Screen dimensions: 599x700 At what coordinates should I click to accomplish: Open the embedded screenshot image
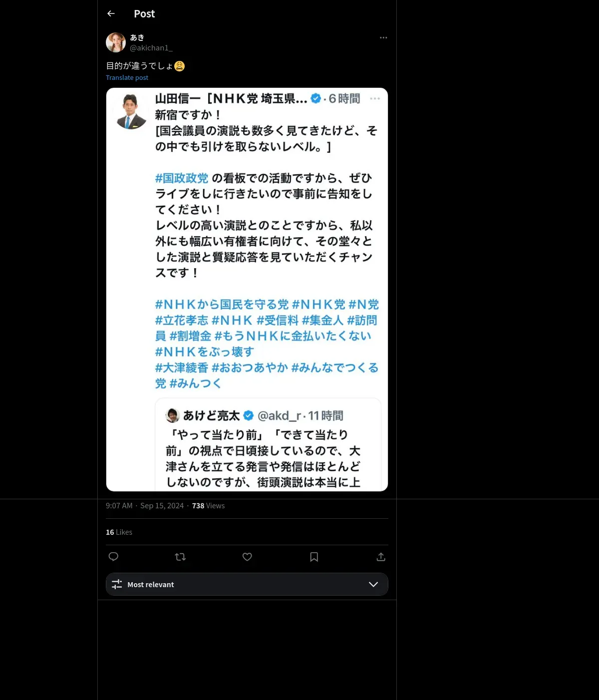tap(247, 290)
